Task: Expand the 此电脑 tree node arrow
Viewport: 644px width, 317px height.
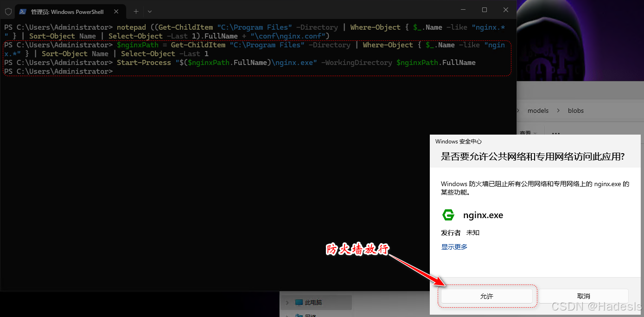Action: tap(287, 303)
